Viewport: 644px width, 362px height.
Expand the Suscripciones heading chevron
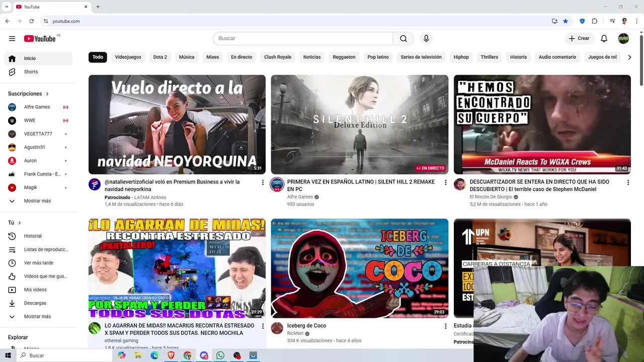tap(47, 94)
